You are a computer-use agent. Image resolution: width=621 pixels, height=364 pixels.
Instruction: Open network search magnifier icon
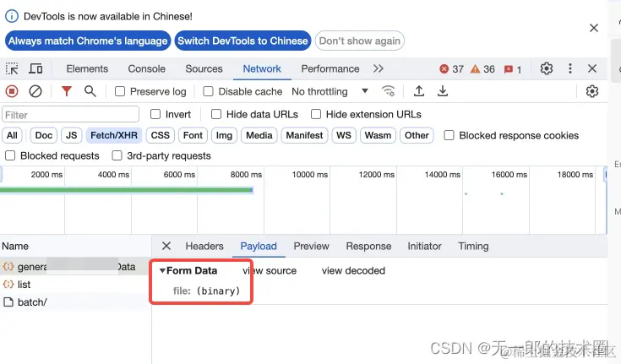90,91
